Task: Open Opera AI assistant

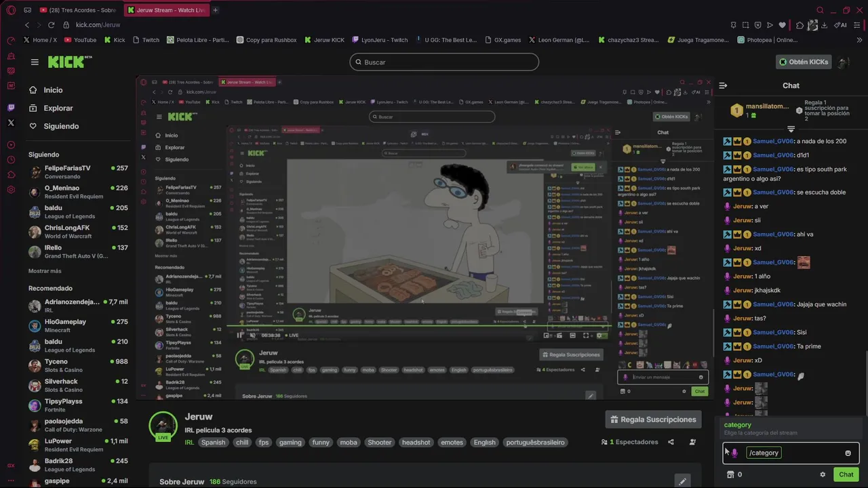Action: coord(841,25)
